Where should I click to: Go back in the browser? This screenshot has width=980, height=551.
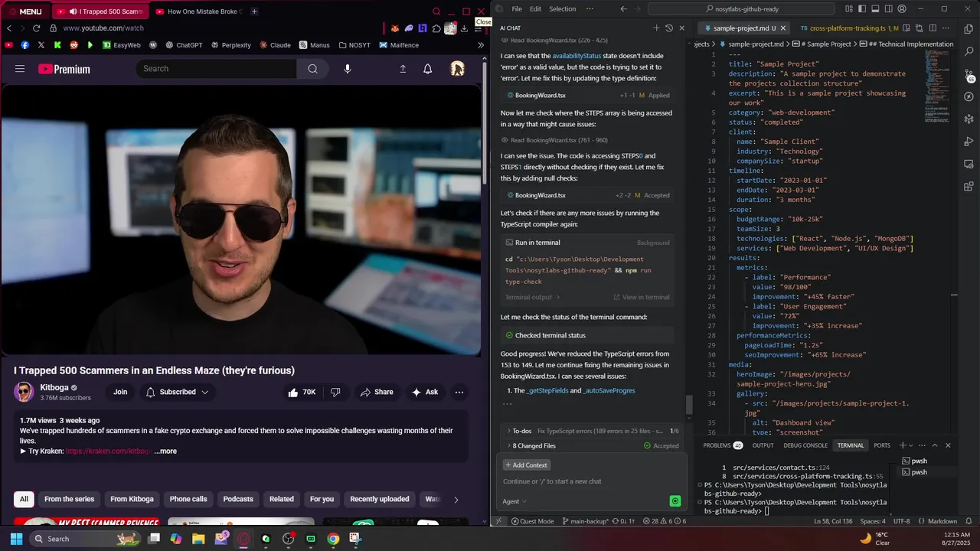tap(9, 28)
